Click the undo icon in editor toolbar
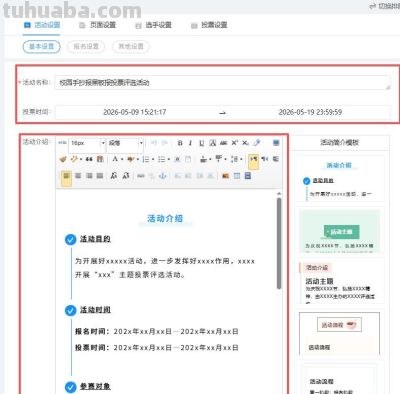400x394 pixels. coord(154,143)
